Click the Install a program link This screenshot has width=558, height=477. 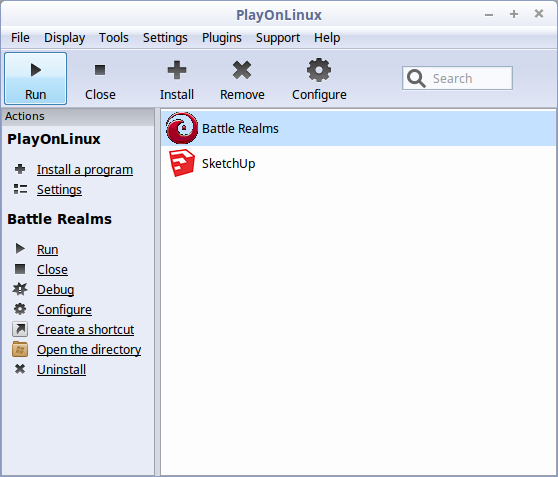coord(85,169)
